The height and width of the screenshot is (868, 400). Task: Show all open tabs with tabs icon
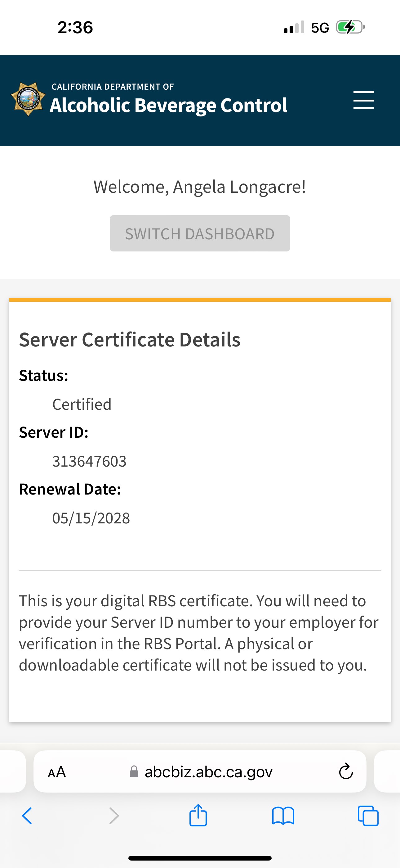coord(368,816)
